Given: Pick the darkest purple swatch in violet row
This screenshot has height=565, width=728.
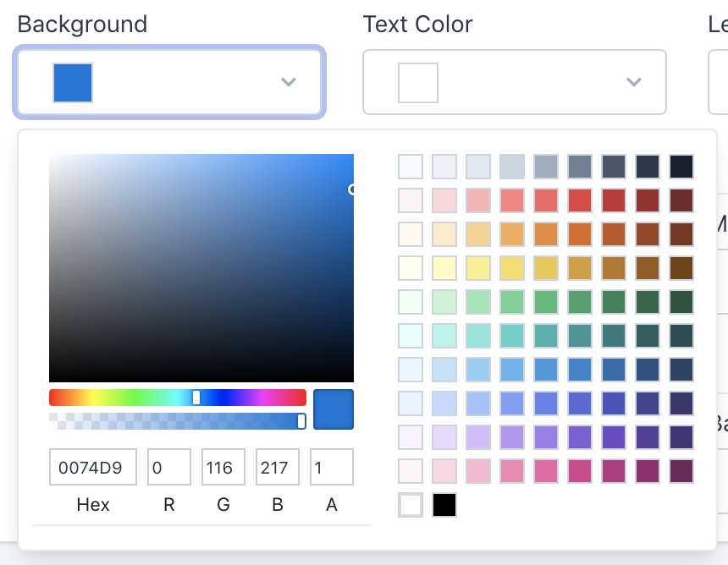Looking at the screenshot, I should (681, 437).
